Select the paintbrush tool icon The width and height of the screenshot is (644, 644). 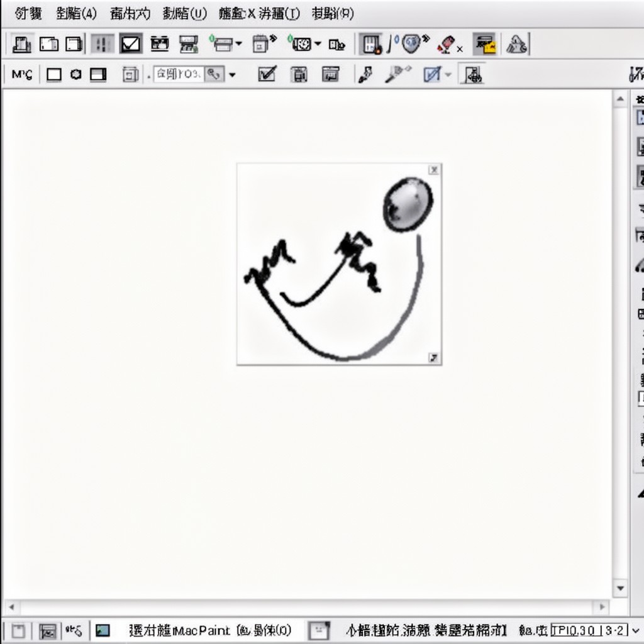pos(365,74)
